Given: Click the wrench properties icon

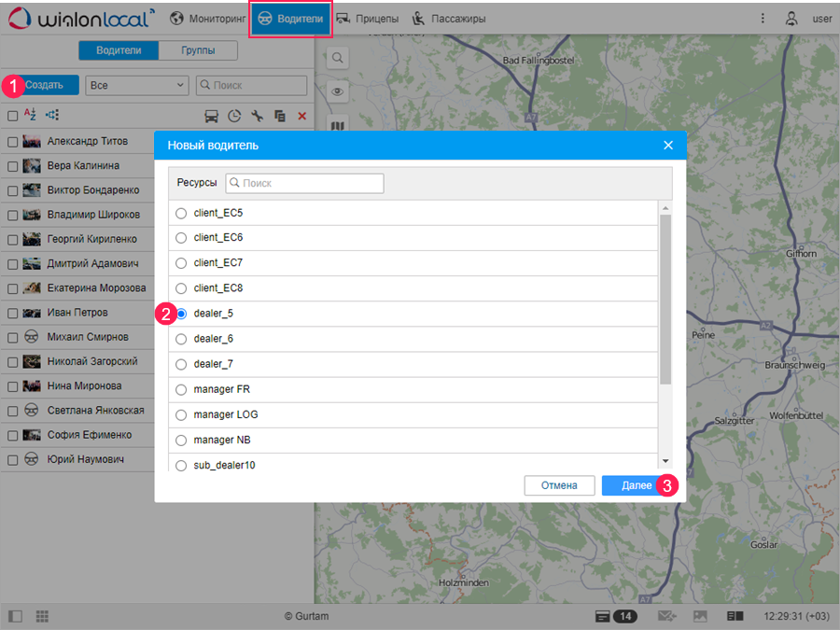Looking at the screenshot, I should (x=258, y=116).
